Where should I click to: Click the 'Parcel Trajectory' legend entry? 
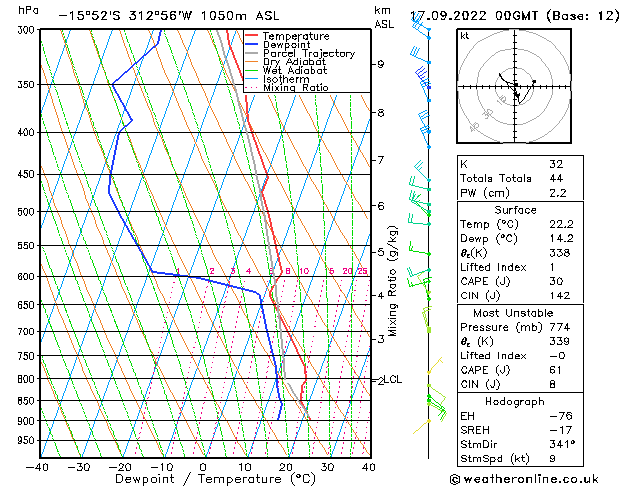point(309,54)
